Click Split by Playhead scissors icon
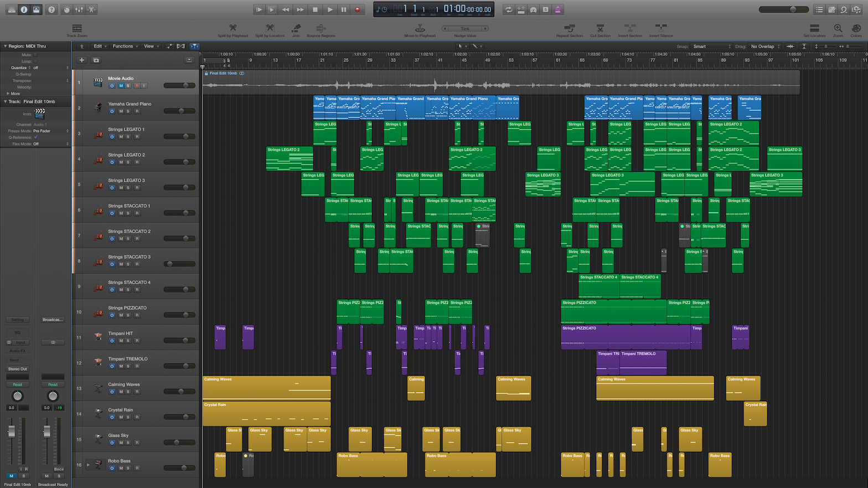 click(x=232, y=28)
